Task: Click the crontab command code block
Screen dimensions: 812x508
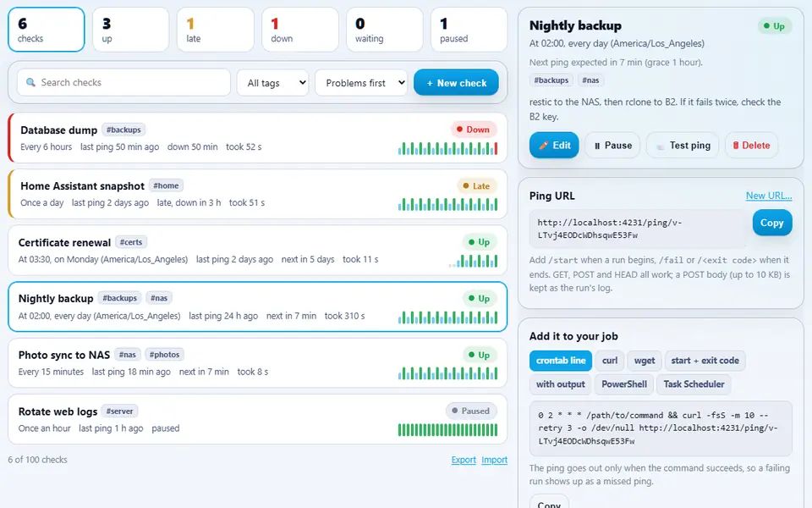Action: pos(661,428)
